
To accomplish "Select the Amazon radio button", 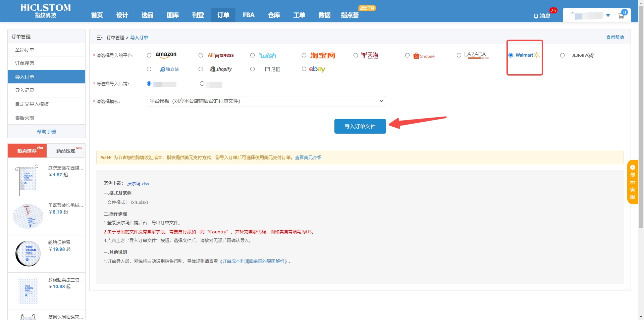I will [x=149, y=55].
